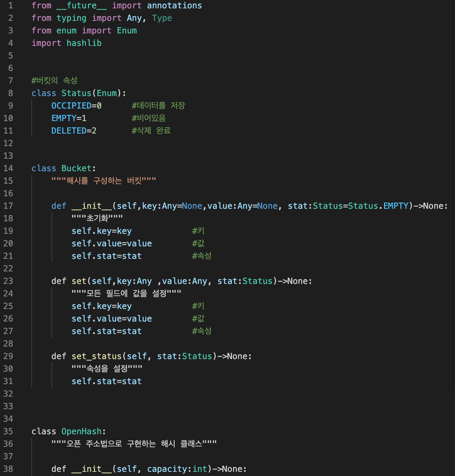Click 'annotations' in the first import line

174,6
